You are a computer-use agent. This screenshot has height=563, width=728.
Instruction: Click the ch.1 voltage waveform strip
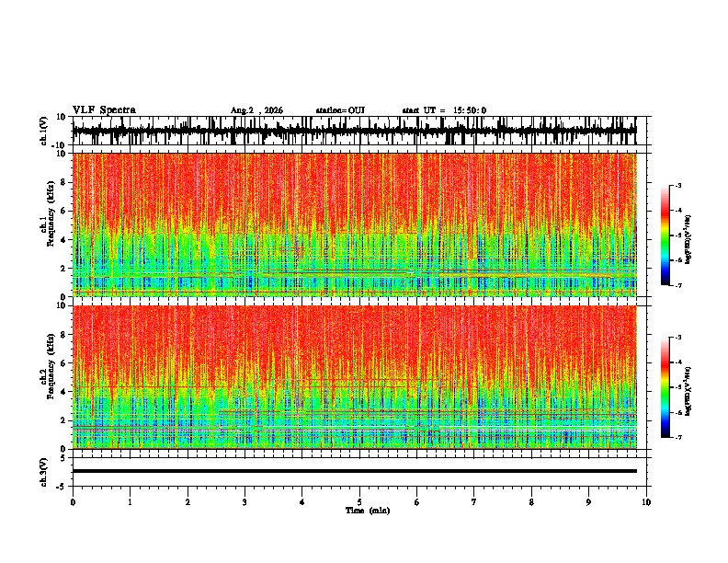click(x=355, y=131)
